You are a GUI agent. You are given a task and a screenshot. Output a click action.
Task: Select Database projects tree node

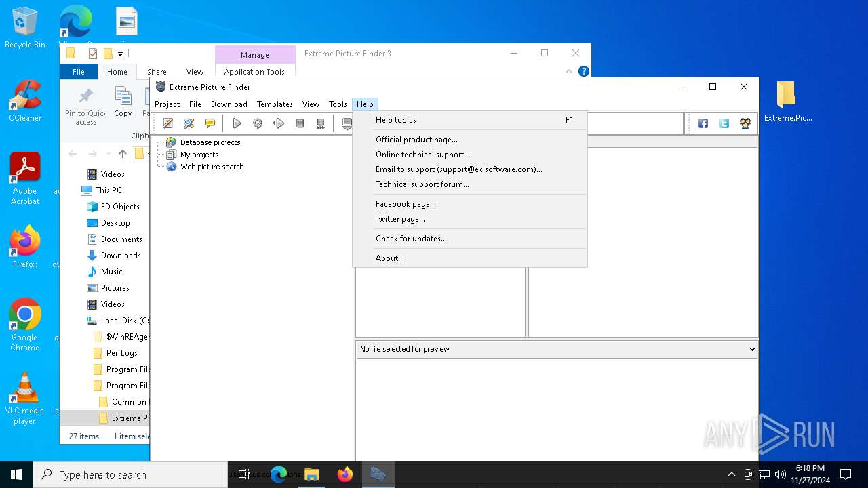click(210, 142)
